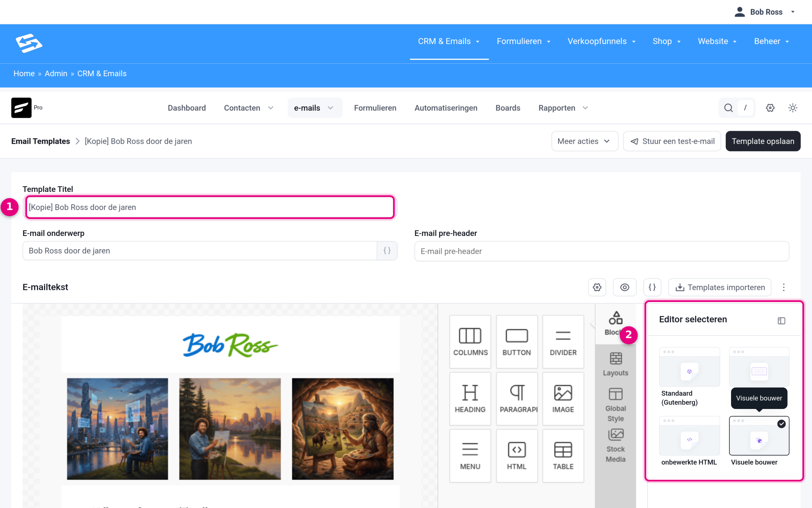Viewport: 812px width, 508px height.
Task: Switch to the Layouts sidebar tab
Action: pos(615,364)
